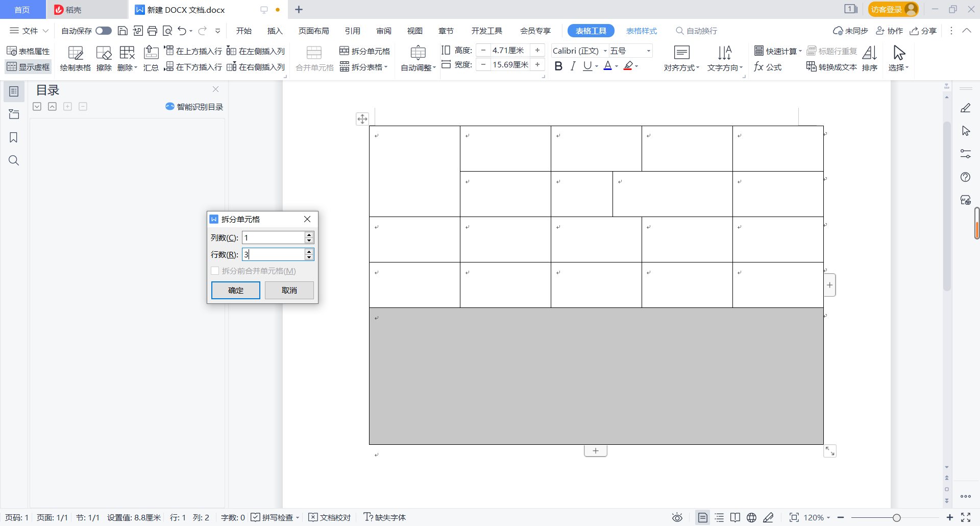The width and height of the screenshot is (980, 526).
Task: Apply Bold formatting
Action: 558,66
